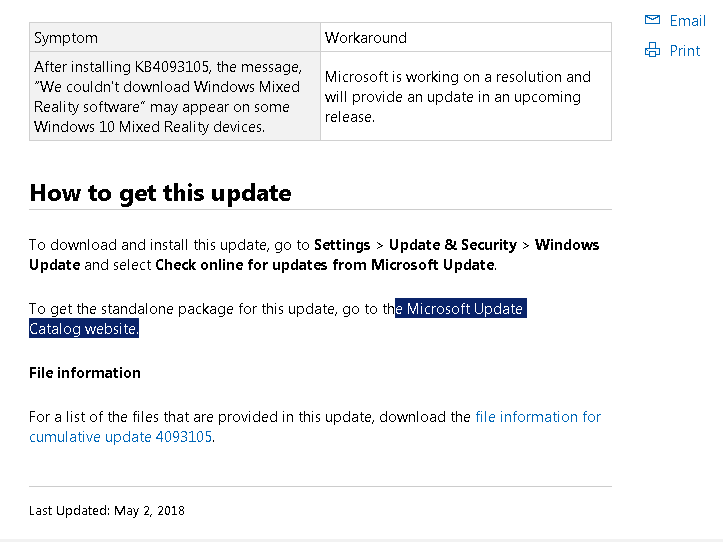Click the bold "Settings" text in instructions
723x542 pixels.
[342, 245]
